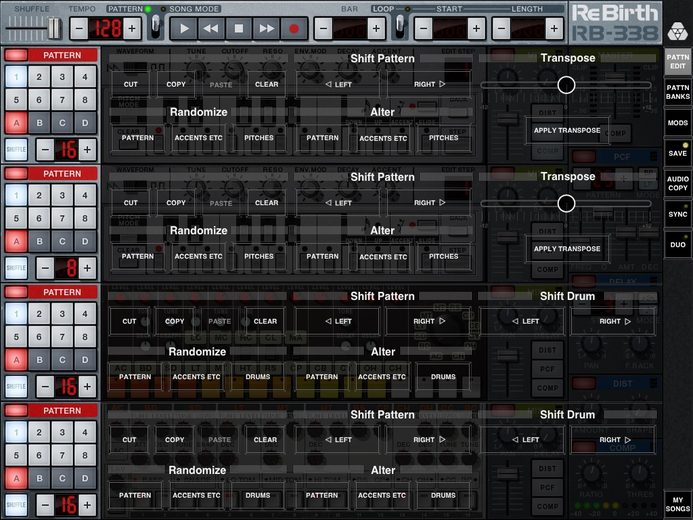Select pattern 7 in the third section
The height and width of the screenshot is (520, 693).
tap(62, 337)
